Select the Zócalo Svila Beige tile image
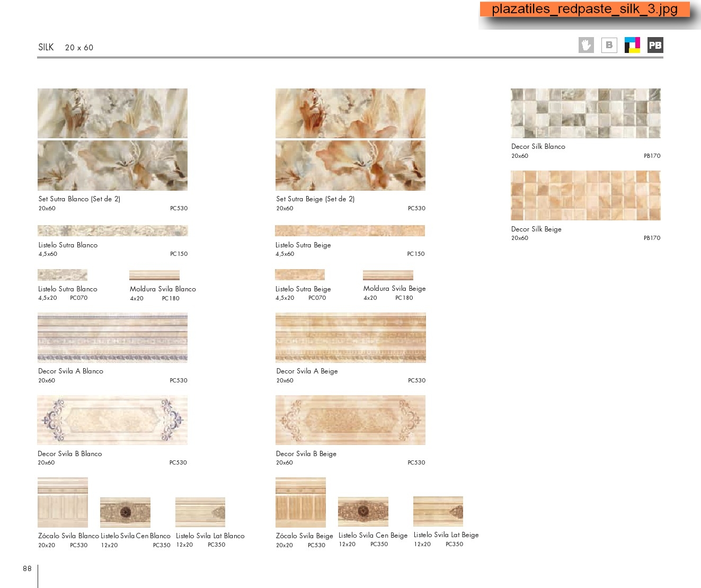The width and height of the screenshot is (701, 588). 300,502
